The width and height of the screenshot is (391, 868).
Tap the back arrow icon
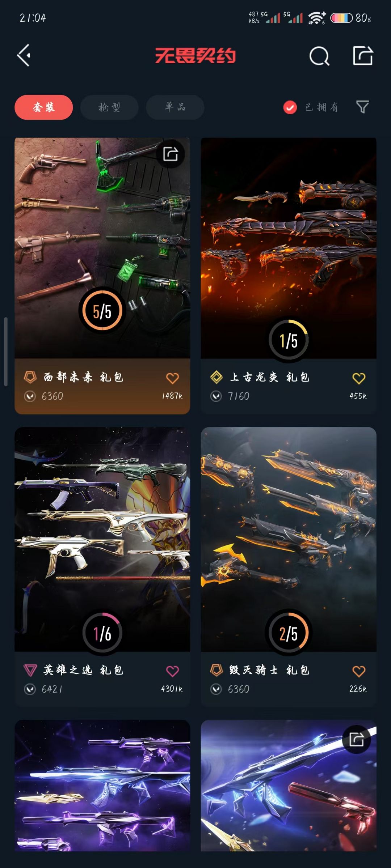pos(24,55)
